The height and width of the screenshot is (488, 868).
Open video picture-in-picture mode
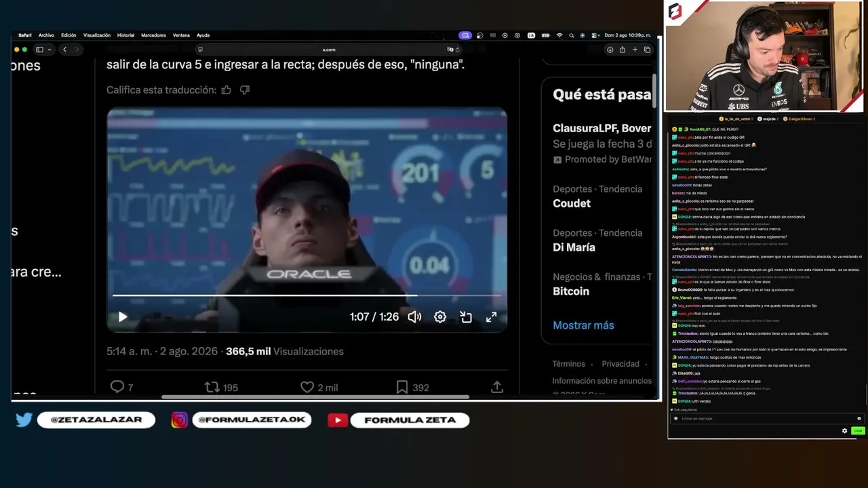[x=466, y=317]
